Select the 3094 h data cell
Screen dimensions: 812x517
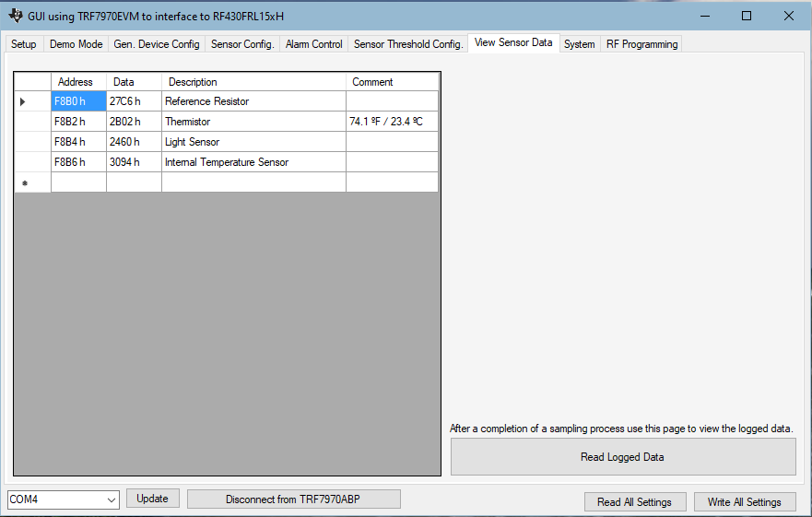134,162
